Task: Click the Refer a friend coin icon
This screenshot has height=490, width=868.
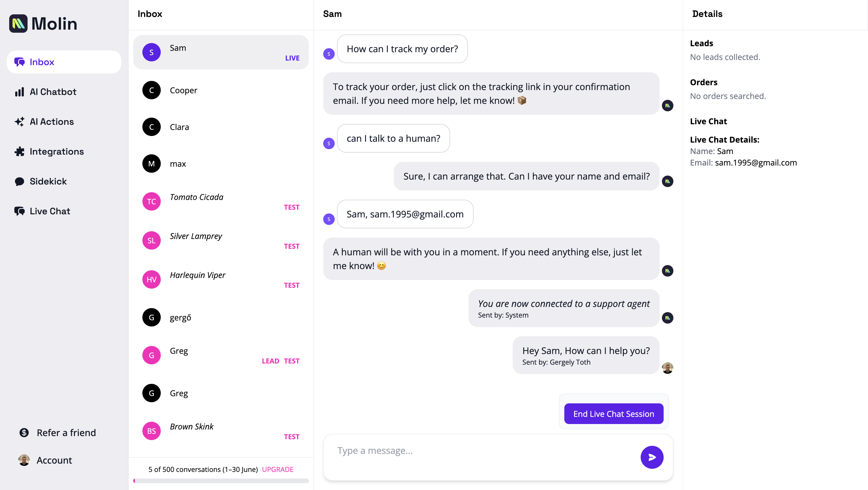Action: tap(23, 432)
